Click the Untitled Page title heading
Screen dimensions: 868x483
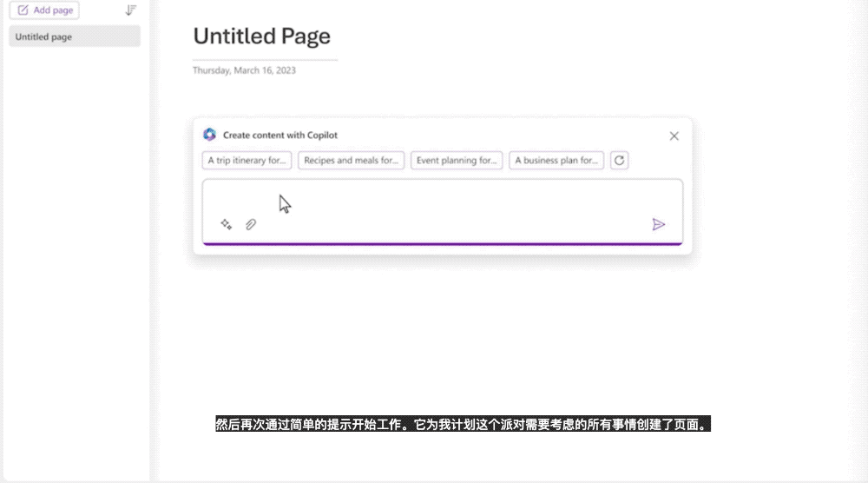tap(261, 36)
